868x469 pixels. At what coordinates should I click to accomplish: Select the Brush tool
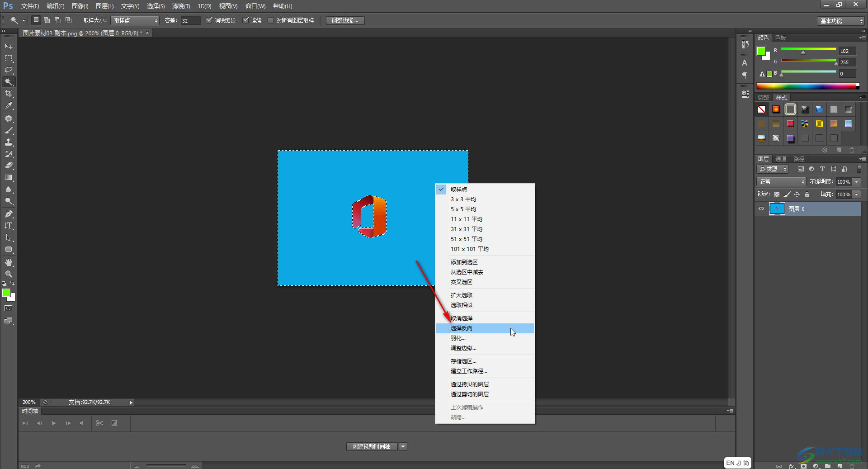(9, 130)
